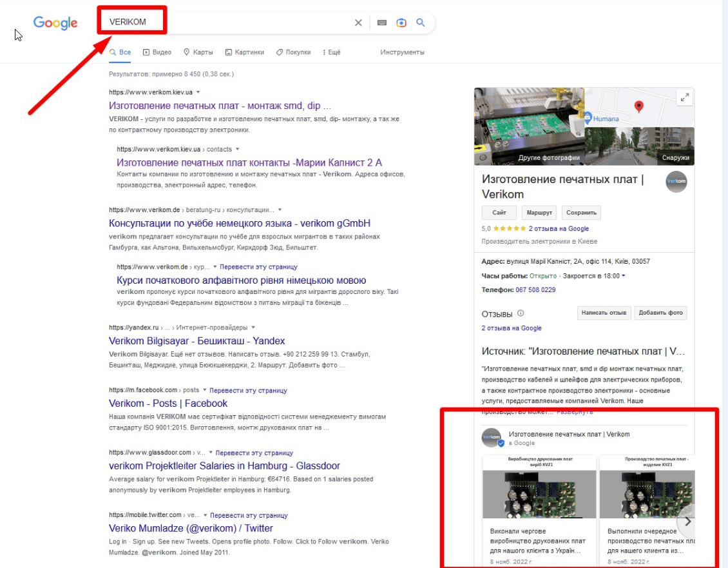Click the info icon next to Отзывы

(521, 313)
